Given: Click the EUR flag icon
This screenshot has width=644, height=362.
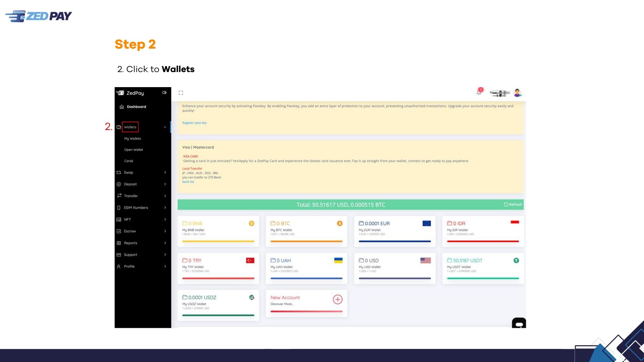Looking at the screenshot, I should tap(427, 224).
